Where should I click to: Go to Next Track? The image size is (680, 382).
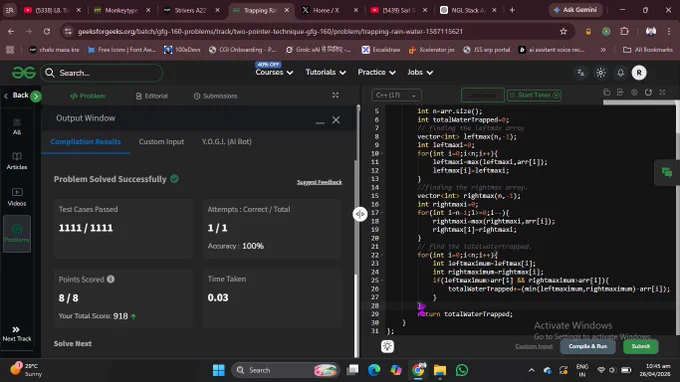[16, 334]
